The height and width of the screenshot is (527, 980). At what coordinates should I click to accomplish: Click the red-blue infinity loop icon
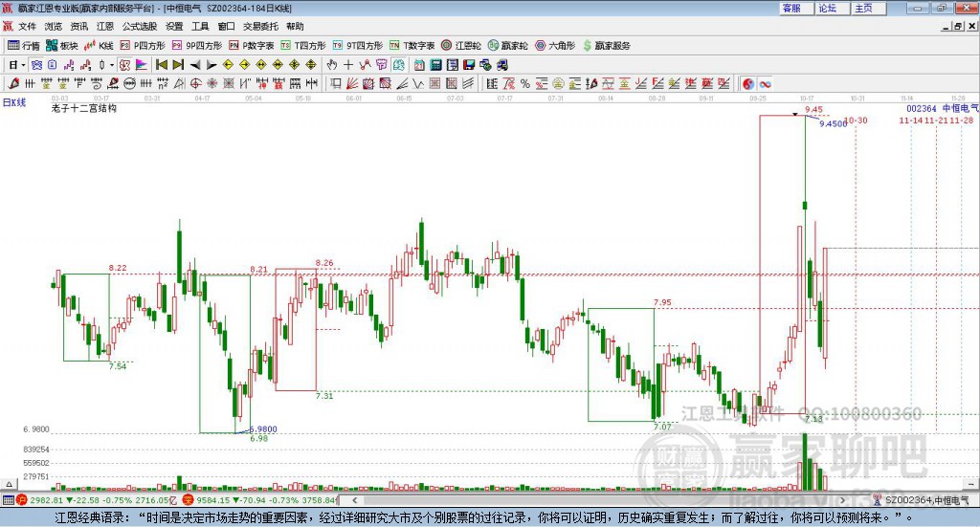765,83
